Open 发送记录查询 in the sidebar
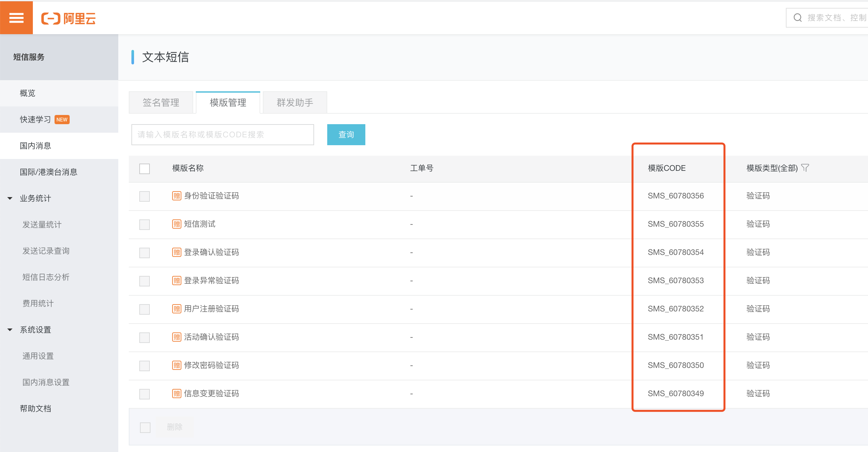Screen dimensions: 868x452 coord(46,251)
